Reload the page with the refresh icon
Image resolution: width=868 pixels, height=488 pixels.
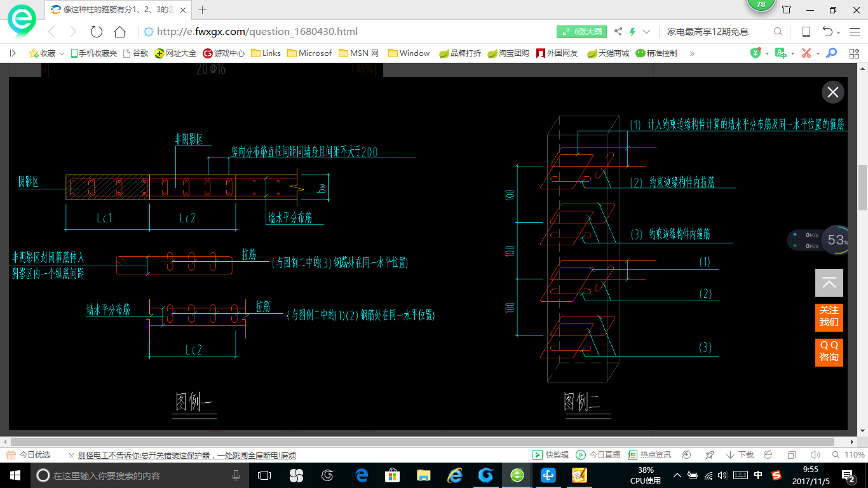click(x=97, y=32)
